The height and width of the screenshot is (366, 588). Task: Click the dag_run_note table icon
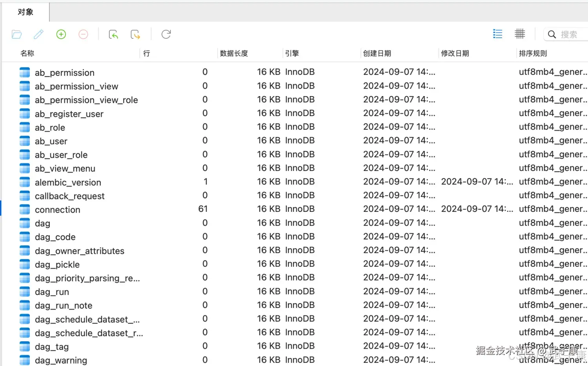pos(25,306)
